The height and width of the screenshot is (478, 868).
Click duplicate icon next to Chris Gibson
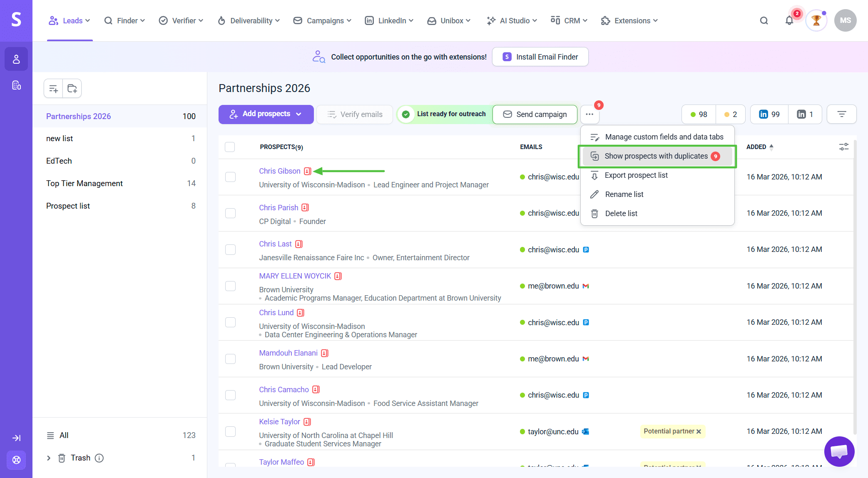[308, 171]
